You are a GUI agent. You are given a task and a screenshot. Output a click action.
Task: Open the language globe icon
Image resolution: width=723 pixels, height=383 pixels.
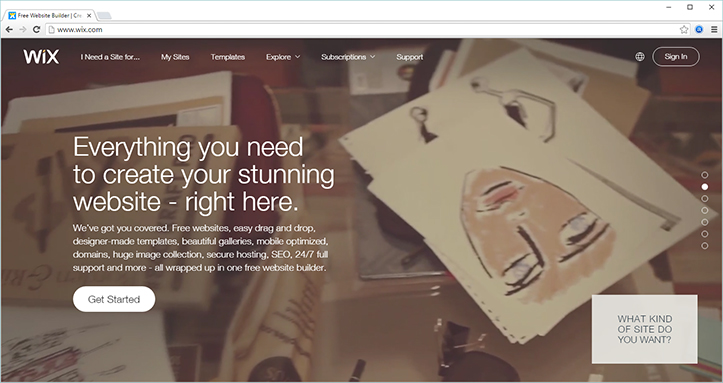click(640, 57)
